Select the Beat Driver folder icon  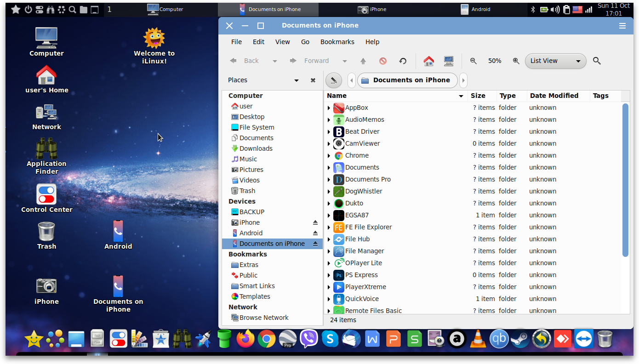click(x=339, y=131)
